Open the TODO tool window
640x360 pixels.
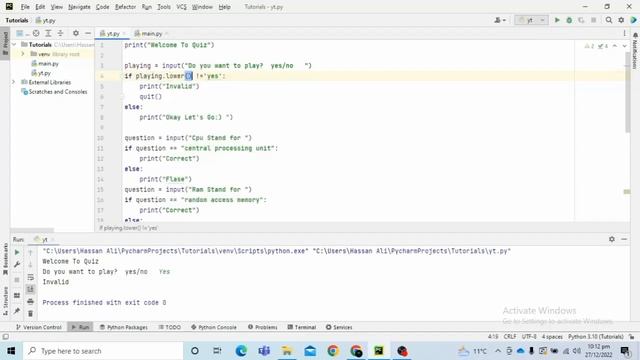169,327
